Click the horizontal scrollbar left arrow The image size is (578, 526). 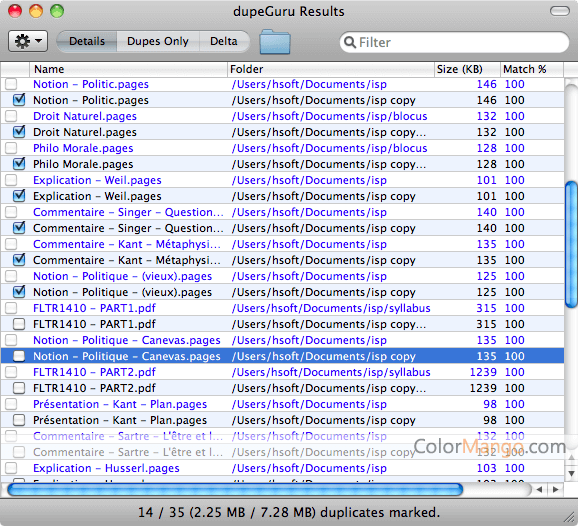pyautogui.click(x=540, y=490)
